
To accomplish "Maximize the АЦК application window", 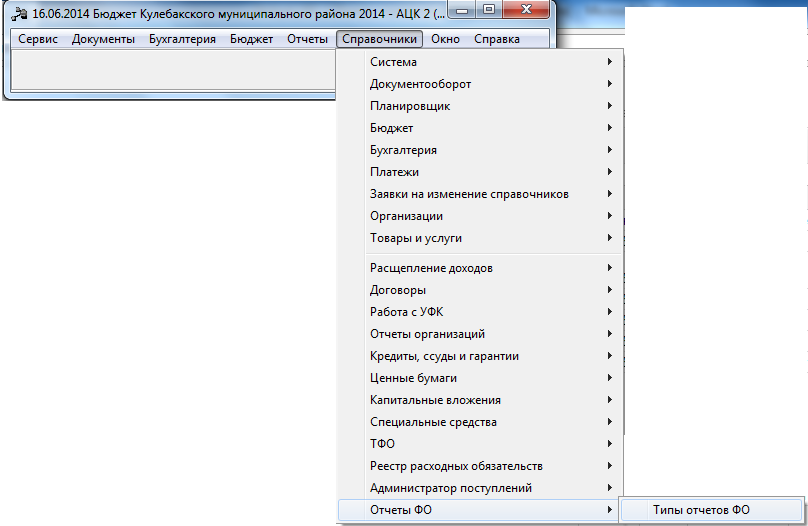I will (489, 10).
